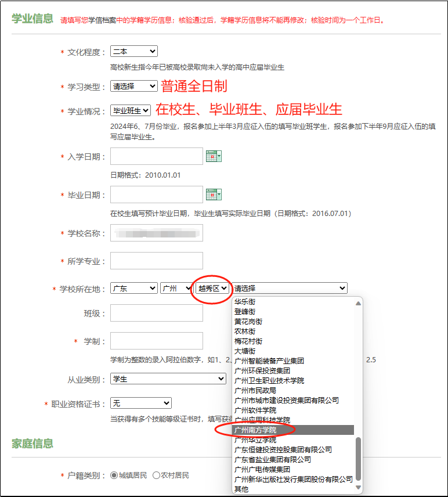Choose 广州南方学院 from the list

coord(255,430)
